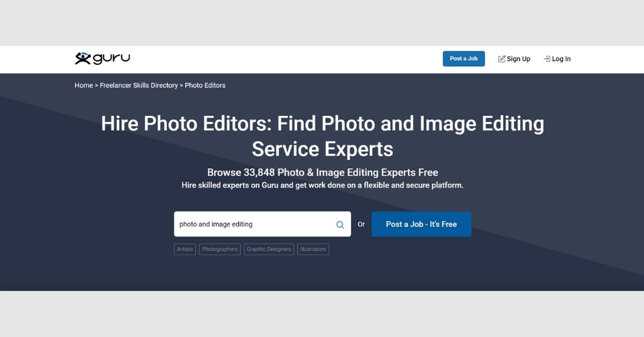Viewport: 644px width, 337px height.
Task: Click the header Post a Job button
Action: (x=464, y=58)
